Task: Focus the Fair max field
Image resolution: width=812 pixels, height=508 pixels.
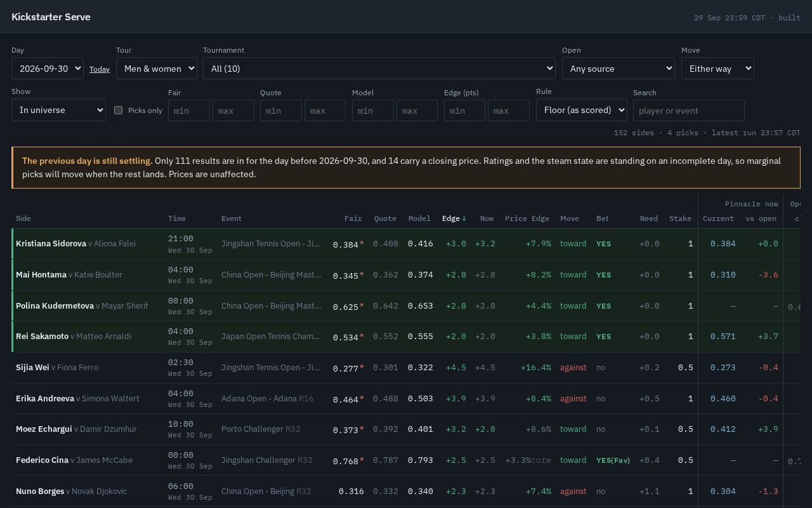Action: tap(233, 110)
